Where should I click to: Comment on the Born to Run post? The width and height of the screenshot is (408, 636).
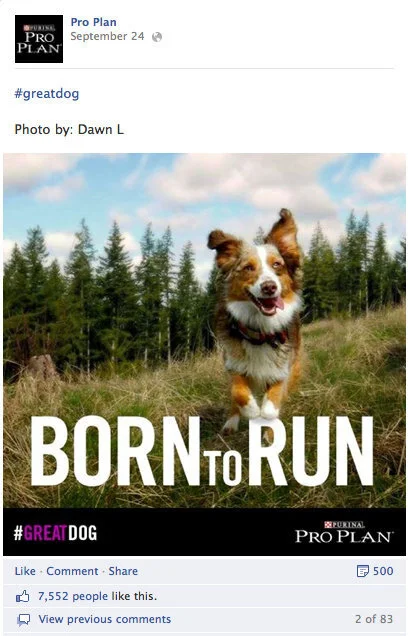[72, 571]
